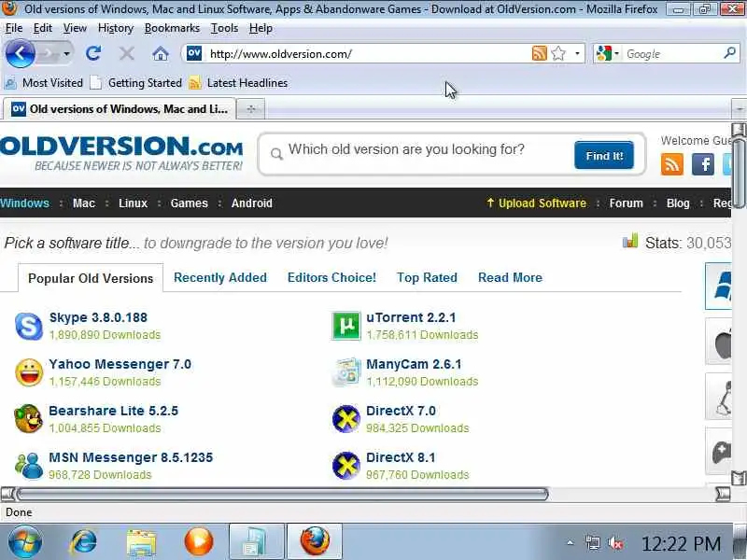Click the Upload Software link
747x560 pixels.
tap(536, 203)
